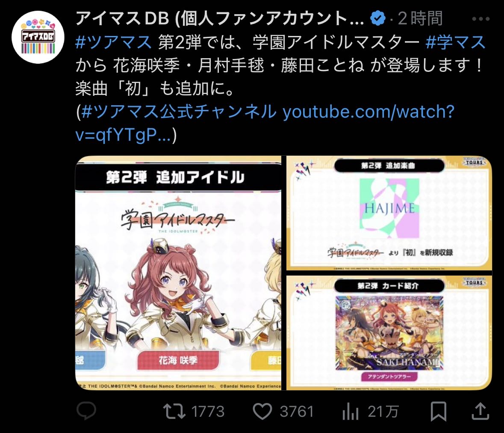Open the #ツアマス hashtag

click(x=113, y=42)
